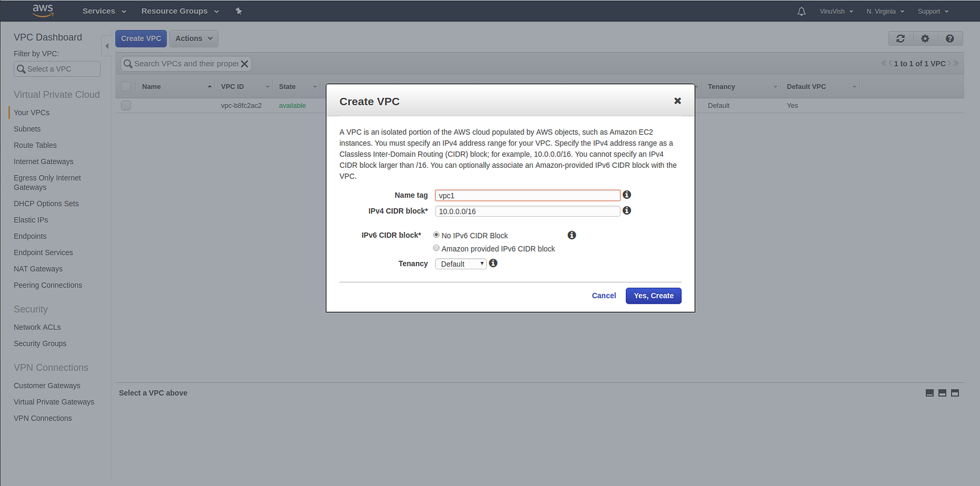Image resolution: width=980 pixels, height=486 pixels.
Task: Click the Name tag input field
Action: point(527,195)
